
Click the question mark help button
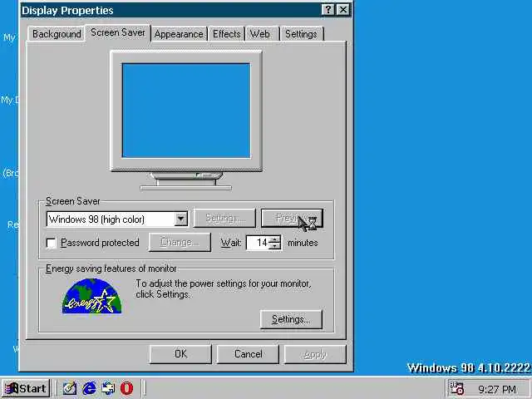328,10
